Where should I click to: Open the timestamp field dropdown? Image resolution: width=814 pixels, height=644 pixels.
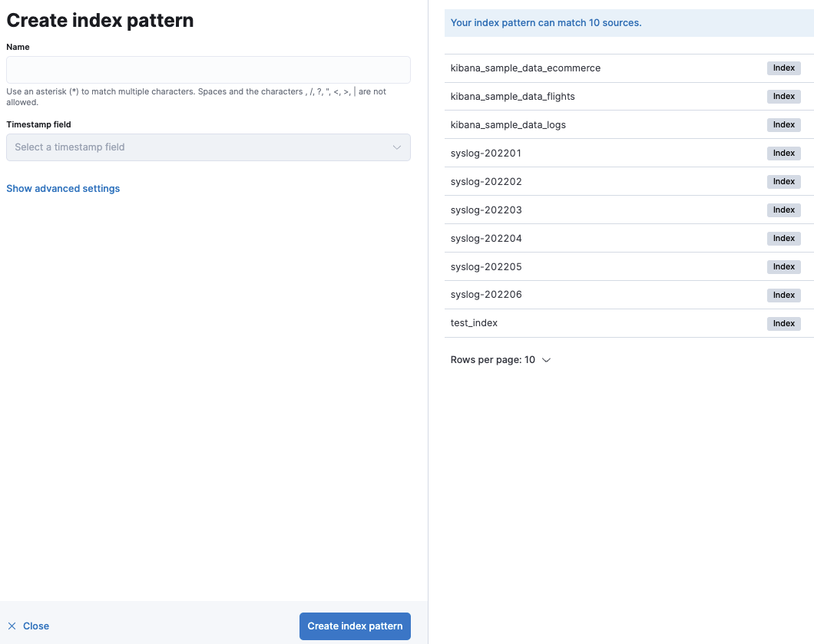pyautogui.click(x=208, y=147)
